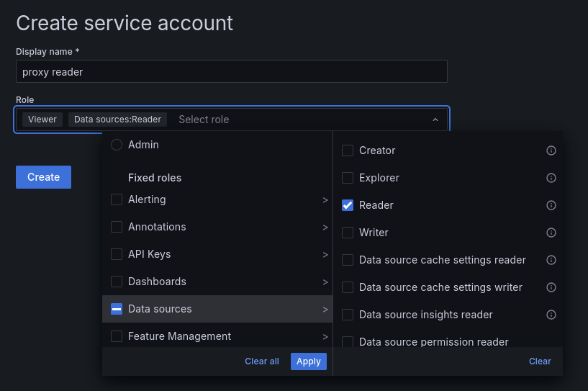Expand the Annotations submenu arrow
The image size is (588, 391).
pos(325,228)
